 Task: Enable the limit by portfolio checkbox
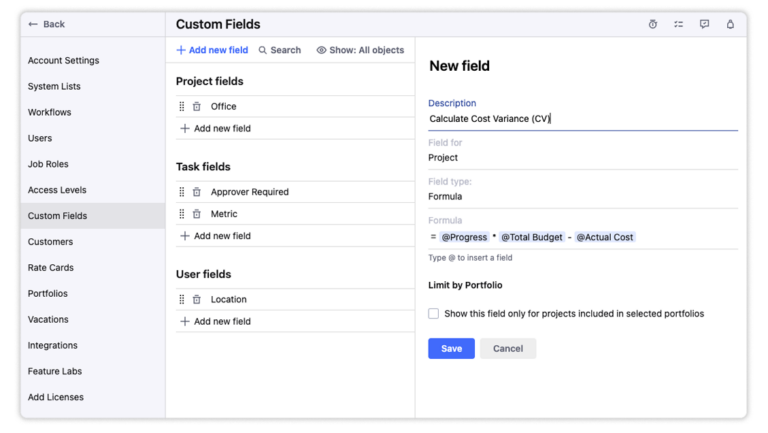(433, 313)
